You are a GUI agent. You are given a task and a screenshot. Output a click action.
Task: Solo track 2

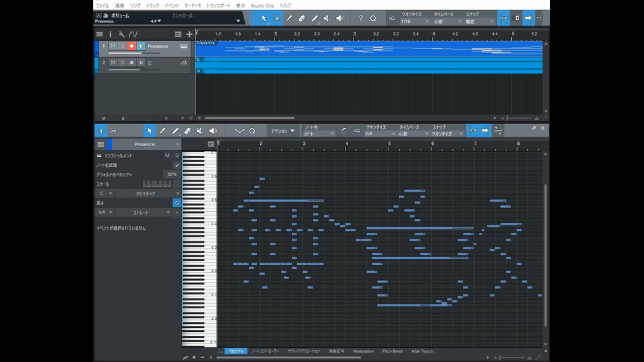tap(122, 63)
